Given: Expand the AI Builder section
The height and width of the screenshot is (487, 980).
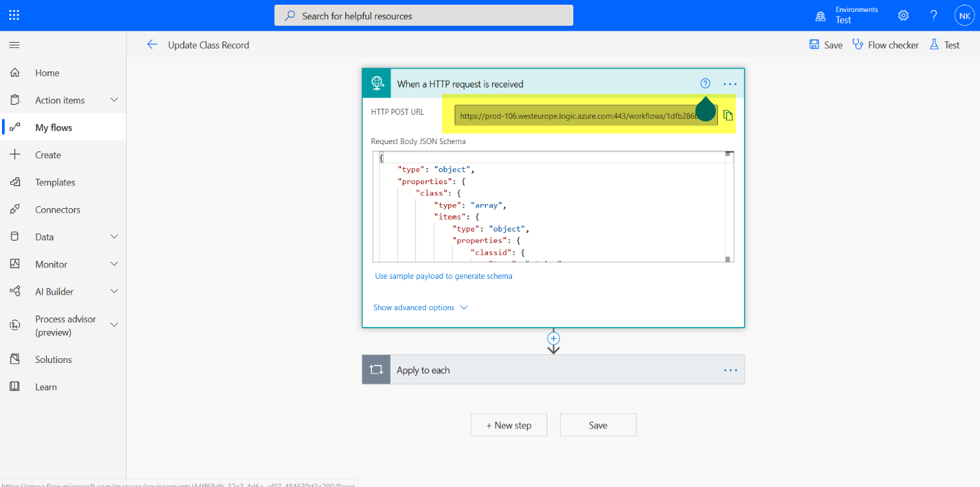Looking at the screenshot, I should pos(114,291).
